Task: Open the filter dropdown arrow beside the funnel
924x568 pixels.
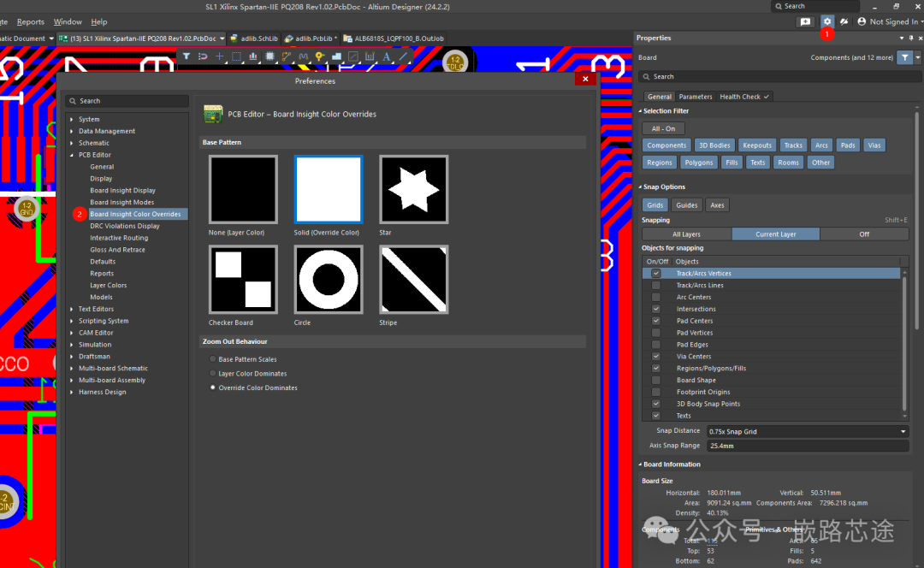Action: (917, 58)
